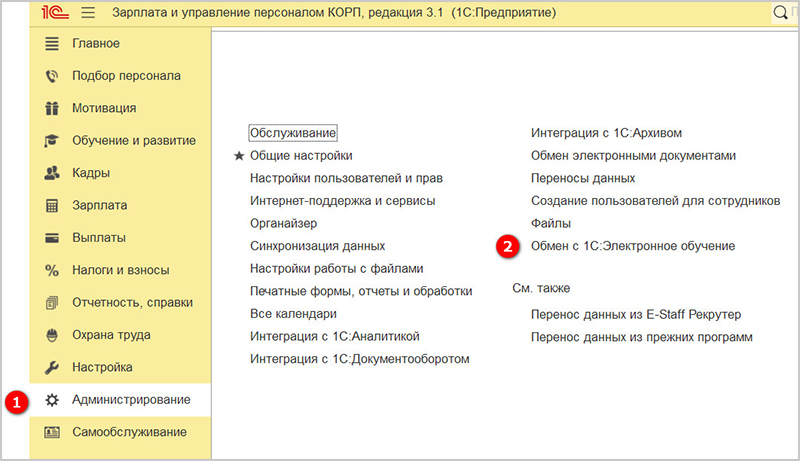
Task: Click the Главное list icon
Action: point(52,43)
